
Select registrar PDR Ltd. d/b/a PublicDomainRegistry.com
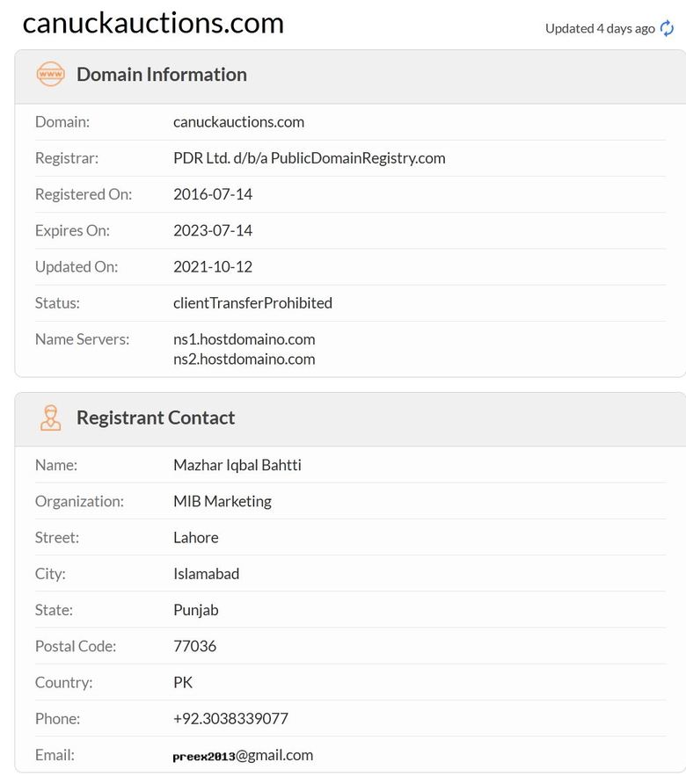tap(310, 158)
